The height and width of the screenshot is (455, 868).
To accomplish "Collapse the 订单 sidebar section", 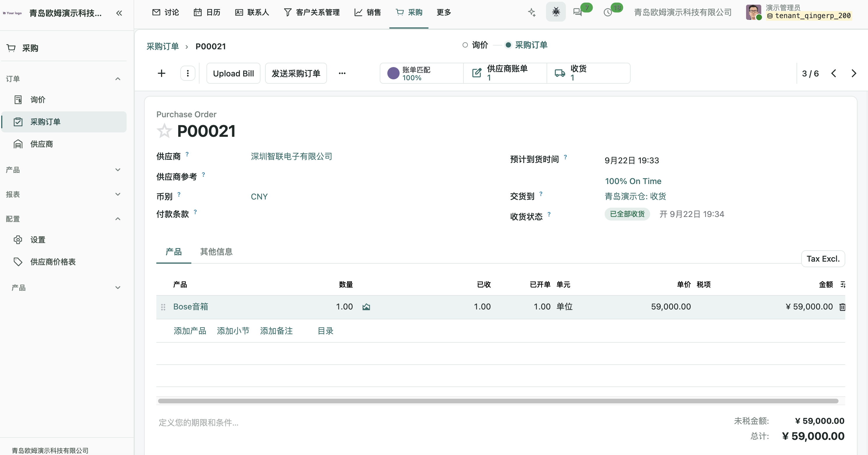I will pyautogui.click(x=64, y=79).
